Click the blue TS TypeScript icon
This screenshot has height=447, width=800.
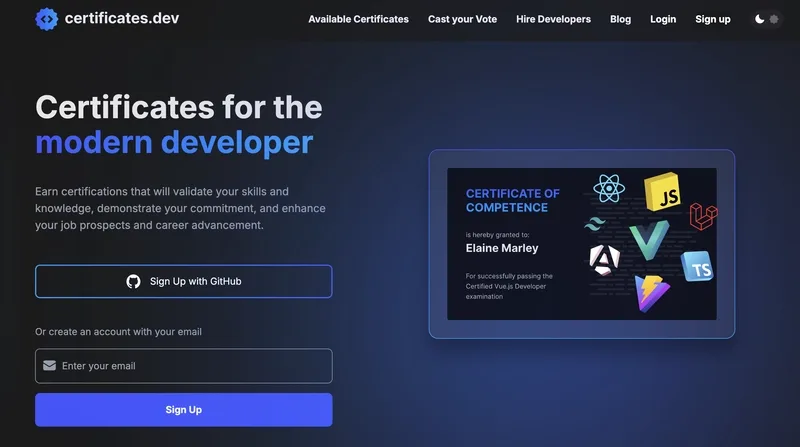click(x=698, y=266)
